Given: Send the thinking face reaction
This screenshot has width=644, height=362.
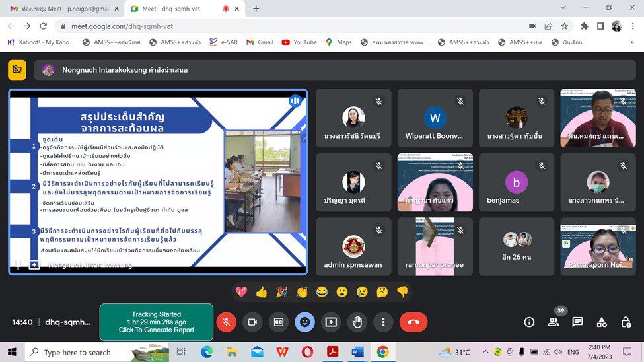Looking at the screenshot, I should coord(382,292).
